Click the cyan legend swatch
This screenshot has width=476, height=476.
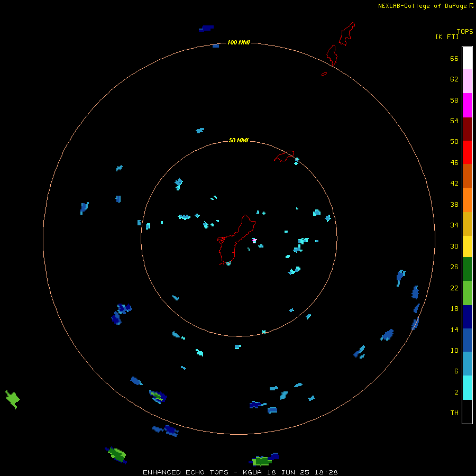tap(467, 388)
